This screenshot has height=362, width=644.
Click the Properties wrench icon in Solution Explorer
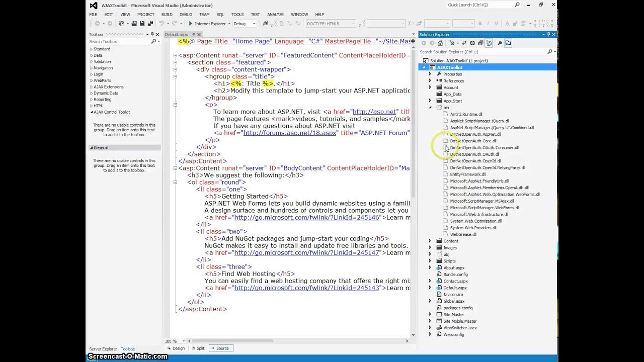coord(500,43)
